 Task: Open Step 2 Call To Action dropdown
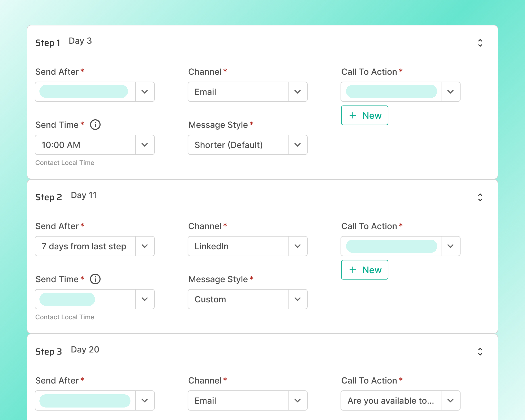point(401,246)
